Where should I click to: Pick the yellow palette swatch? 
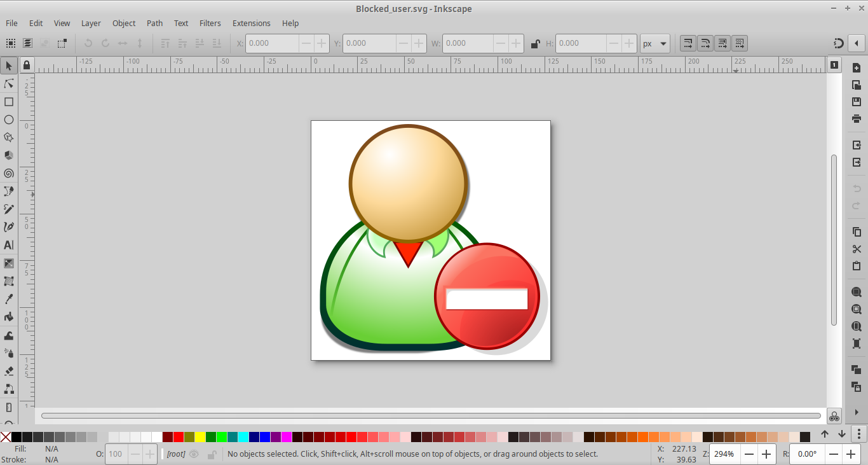(x=200, y=437)
